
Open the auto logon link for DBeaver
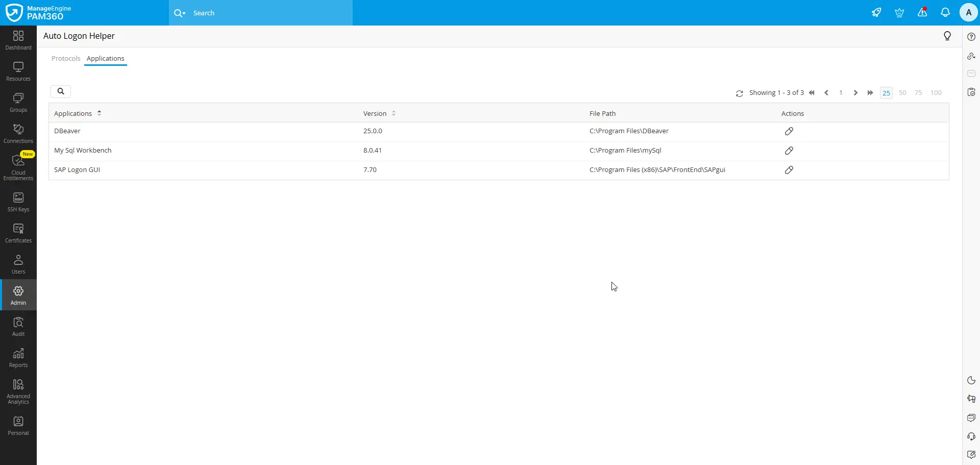pyautogui.click(x=789, y=131)
